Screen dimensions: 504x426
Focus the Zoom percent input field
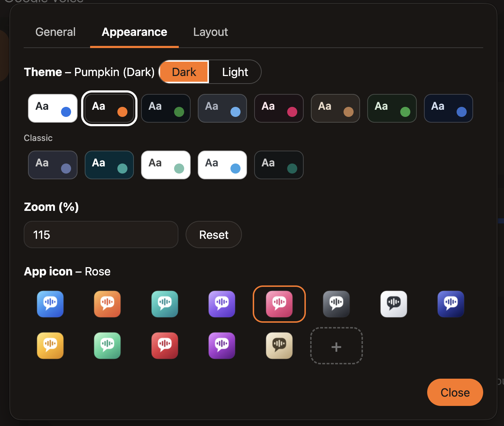coord(101,235)
